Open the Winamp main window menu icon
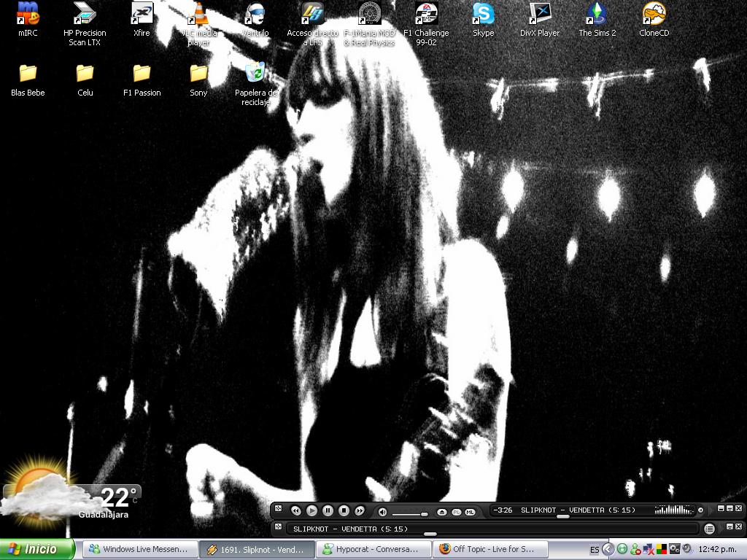Viewport: 747px width, 560px height. (279, 508)
